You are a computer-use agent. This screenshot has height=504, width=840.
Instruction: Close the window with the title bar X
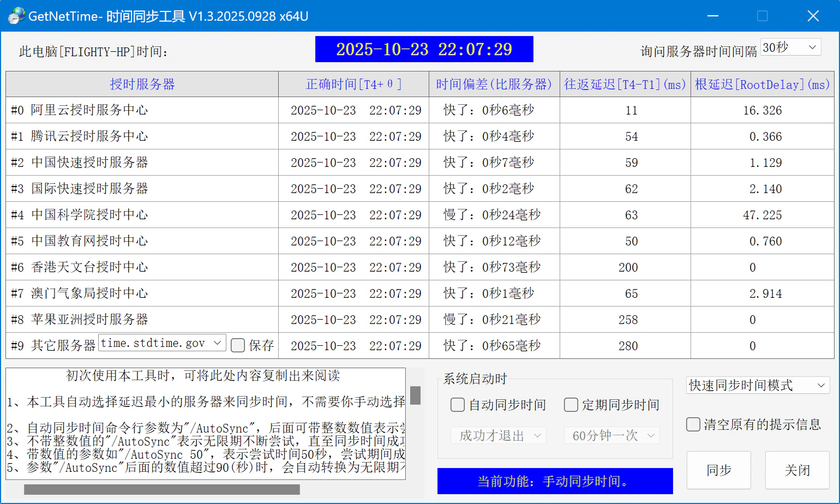point(813,16)
